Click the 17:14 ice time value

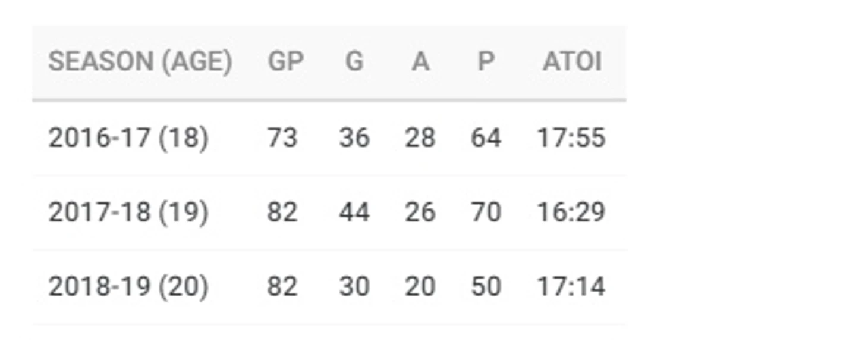pyautogui.click(x=571, y=287)
